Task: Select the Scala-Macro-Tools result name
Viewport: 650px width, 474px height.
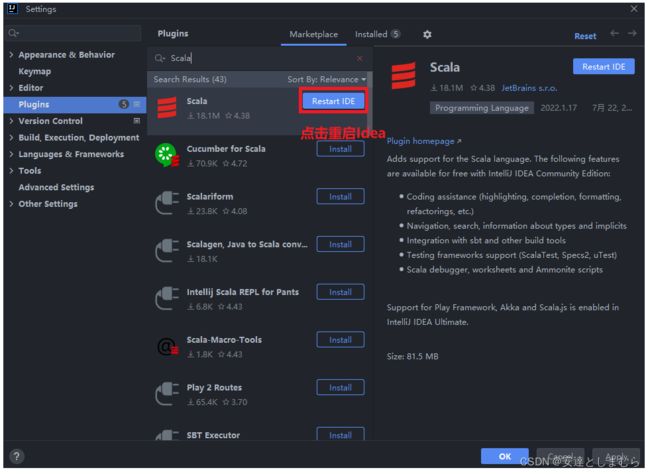Action: 224,340
